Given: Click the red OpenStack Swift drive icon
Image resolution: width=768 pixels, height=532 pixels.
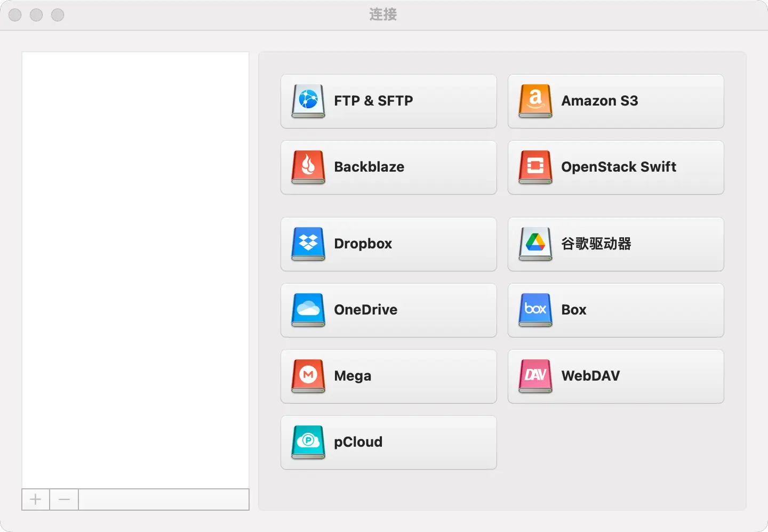Looking at the screenshot, I should point(535,167).
